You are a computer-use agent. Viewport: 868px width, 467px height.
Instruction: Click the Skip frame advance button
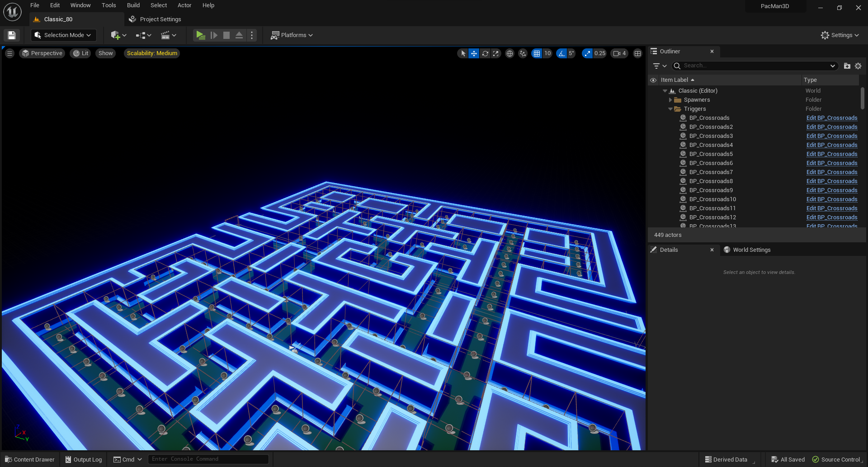214,35
